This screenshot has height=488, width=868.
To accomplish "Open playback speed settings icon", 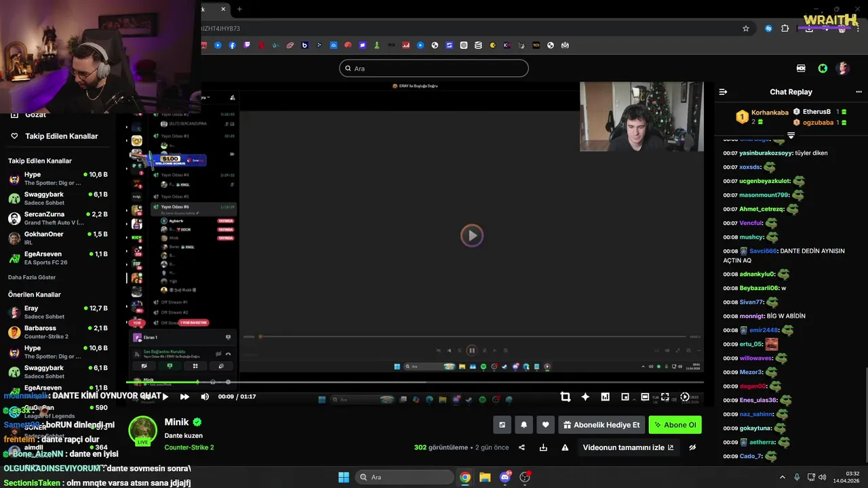I will pyautogui.click(x=685, y=396).
